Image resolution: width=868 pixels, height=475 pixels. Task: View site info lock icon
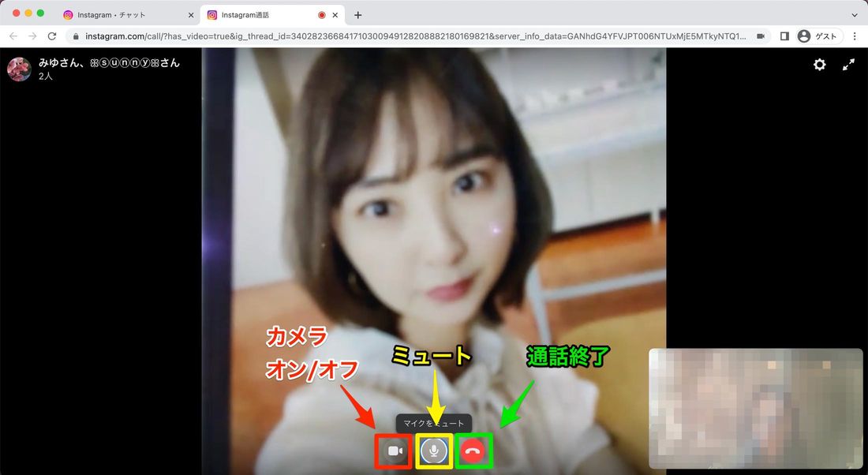77,36
